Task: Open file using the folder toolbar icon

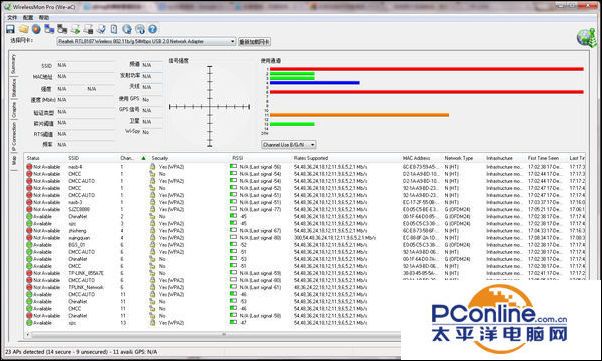Action: pyautogui.click(x=23, y=29)
